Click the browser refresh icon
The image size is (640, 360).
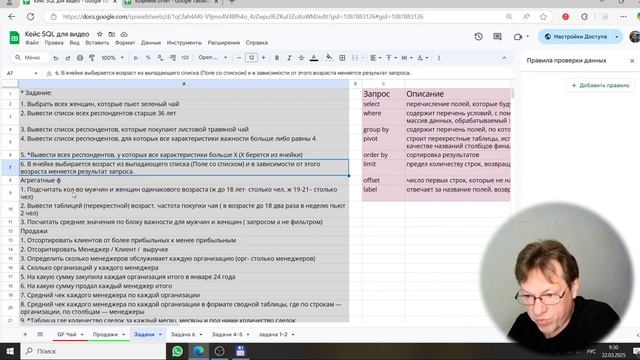pyautogui.click(x=31, y=17)
